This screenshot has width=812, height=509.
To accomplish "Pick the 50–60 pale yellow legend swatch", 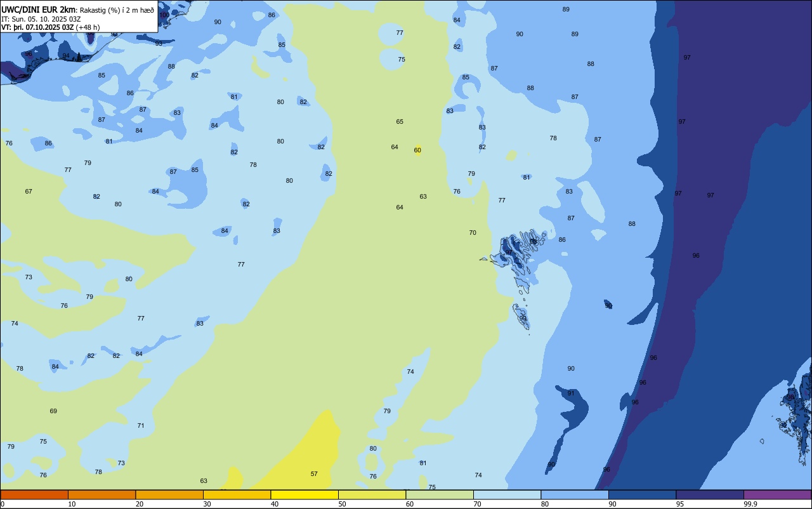I will click(372, 494).
